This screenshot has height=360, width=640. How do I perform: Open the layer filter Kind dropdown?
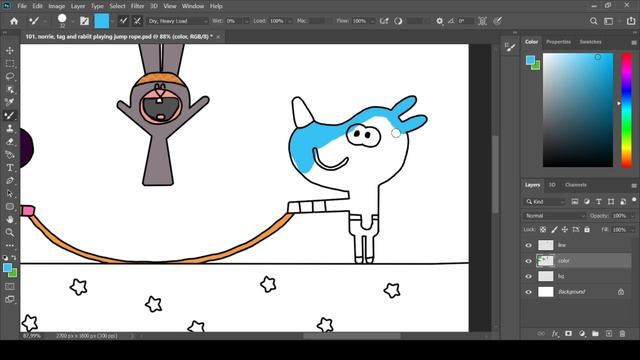(x=545, y=202)
